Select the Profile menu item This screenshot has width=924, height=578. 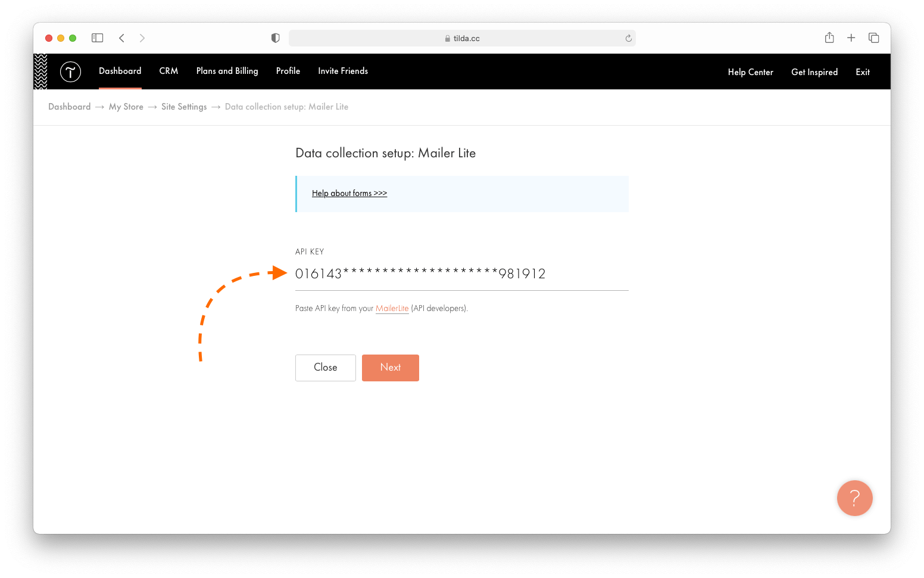[x=288, y=71]
